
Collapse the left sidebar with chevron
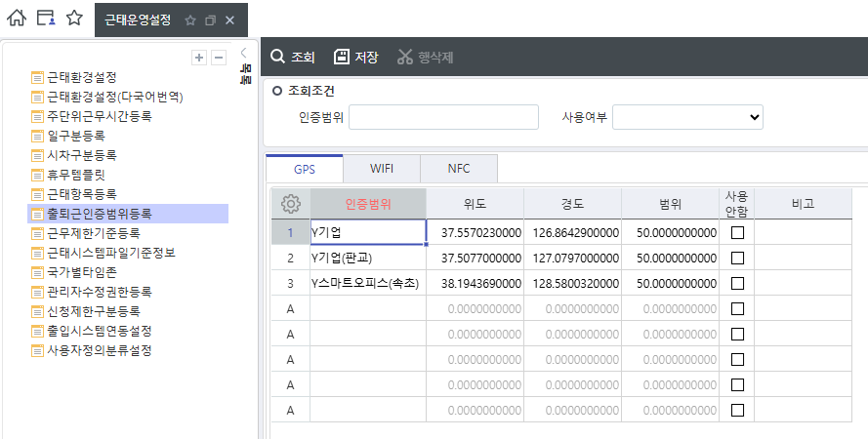[243, 53]
